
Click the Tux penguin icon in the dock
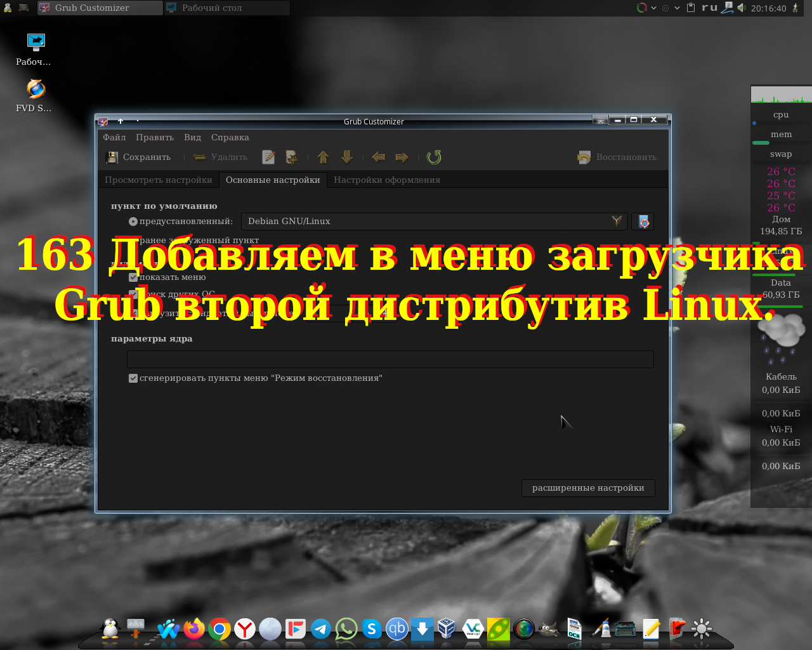110,628
